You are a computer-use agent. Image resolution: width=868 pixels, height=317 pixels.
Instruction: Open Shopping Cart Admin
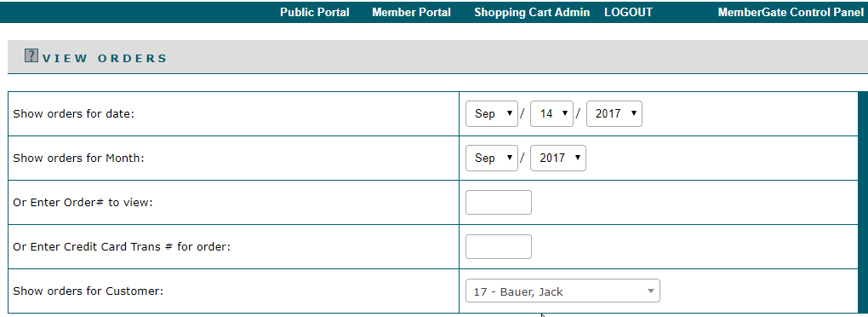tap(532, 12)
